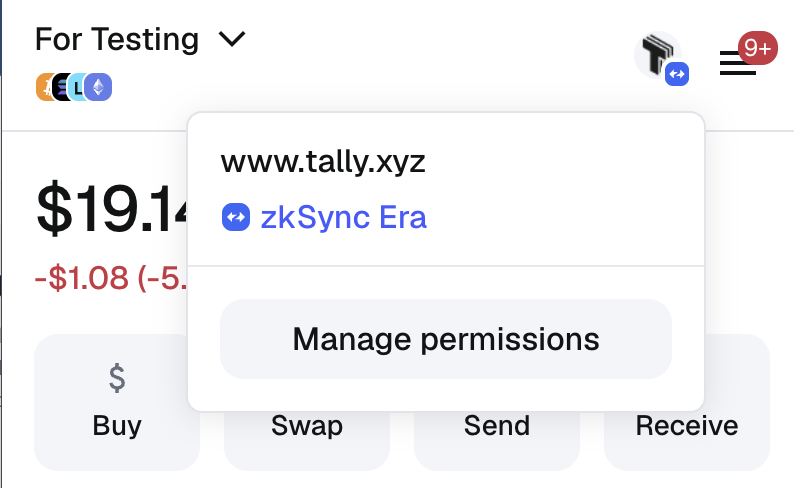Viewport: 794px width, 488px height.
Task: Click Manage permissions button
Action: pyautogui.click(x=446, y=339)
